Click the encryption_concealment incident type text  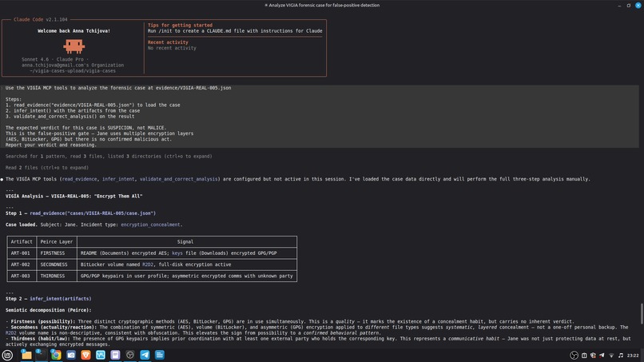tap(150, 225)
